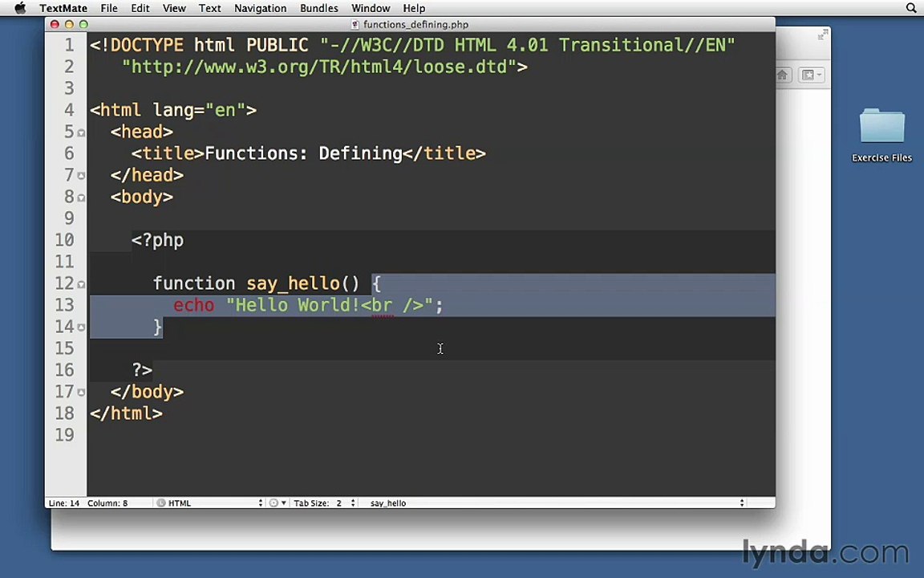The width and height of the screenshot is (924, 578).
Task: Click the bundle gear icon in status bar
Action: pyautogui.click(x=274, y=503)
